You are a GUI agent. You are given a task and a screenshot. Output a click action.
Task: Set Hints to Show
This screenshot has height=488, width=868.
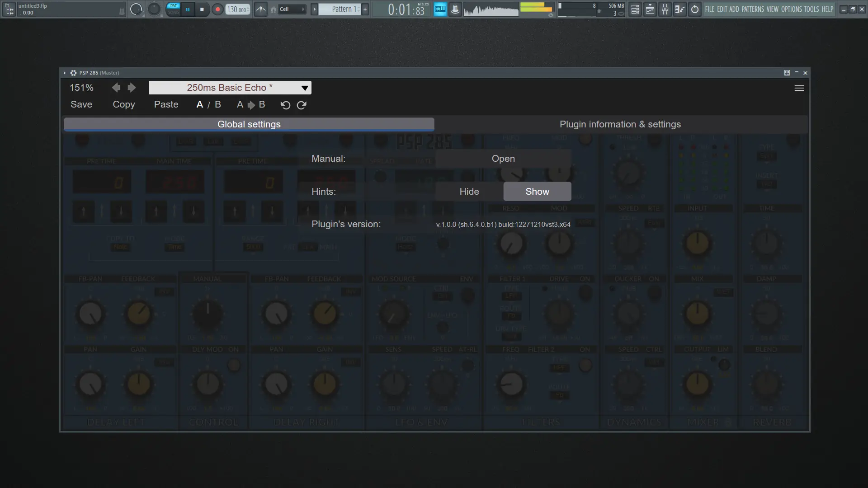click(537, 192)
